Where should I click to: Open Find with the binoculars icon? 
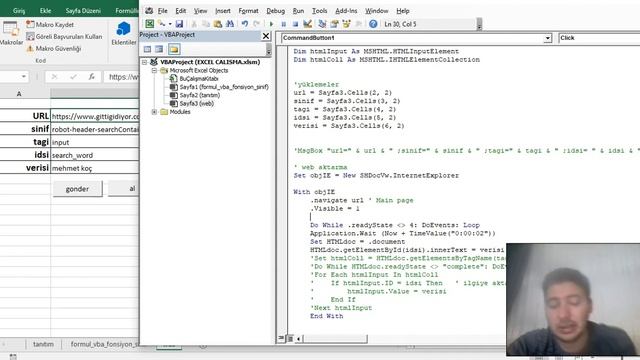(x=230, y=24)
